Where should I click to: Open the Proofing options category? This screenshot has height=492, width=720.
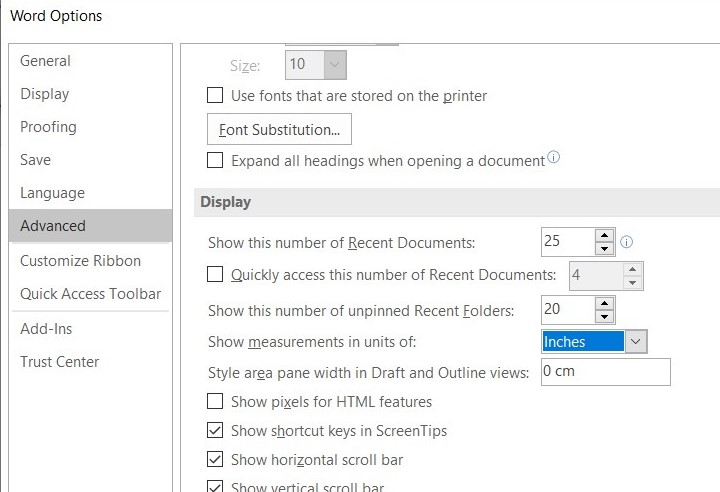coord(90,127)
